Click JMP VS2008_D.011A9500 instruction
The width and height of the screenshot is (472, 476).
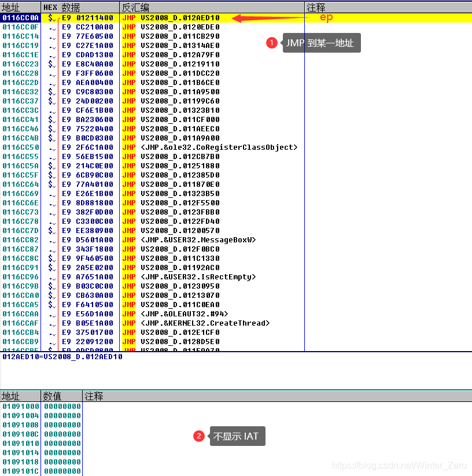coord(171,92)
